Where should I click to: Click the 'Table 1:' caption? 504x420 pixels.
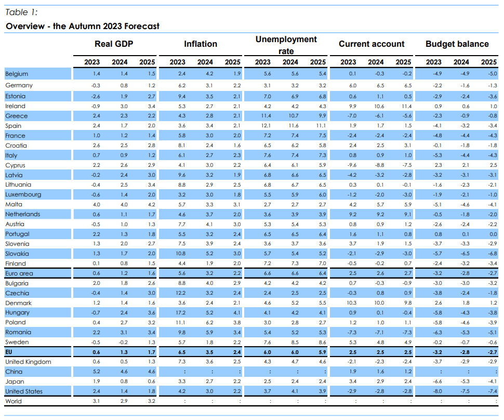[21, 12]
